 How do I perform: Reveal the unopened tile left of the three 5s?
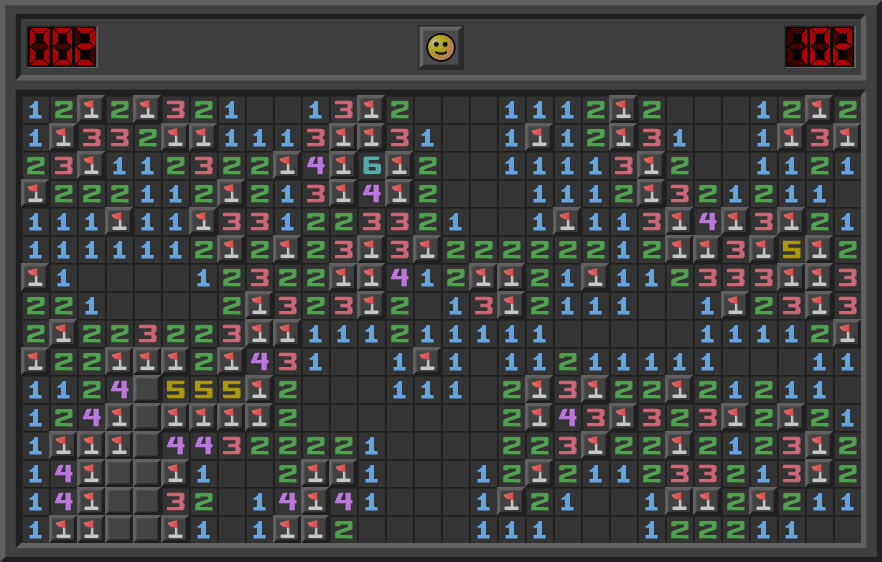148,389
